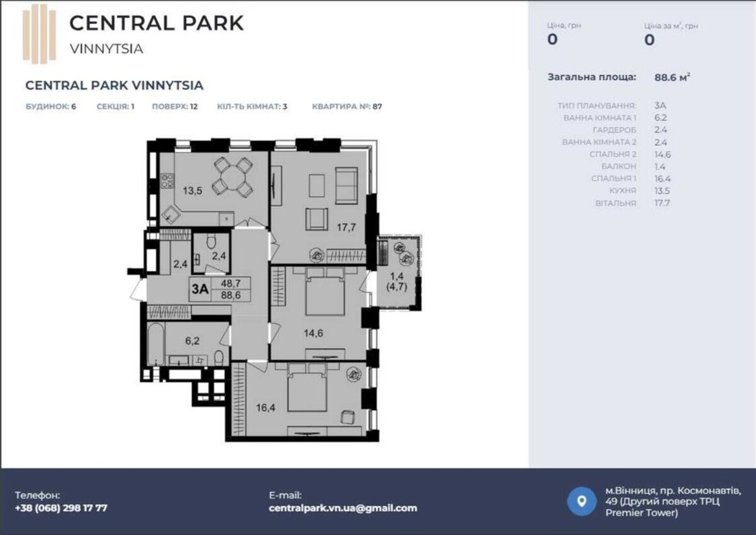Click the price value under Ціна, грн
The height and width of the screenshot is (535, 756).
click(x=552, y=39)
